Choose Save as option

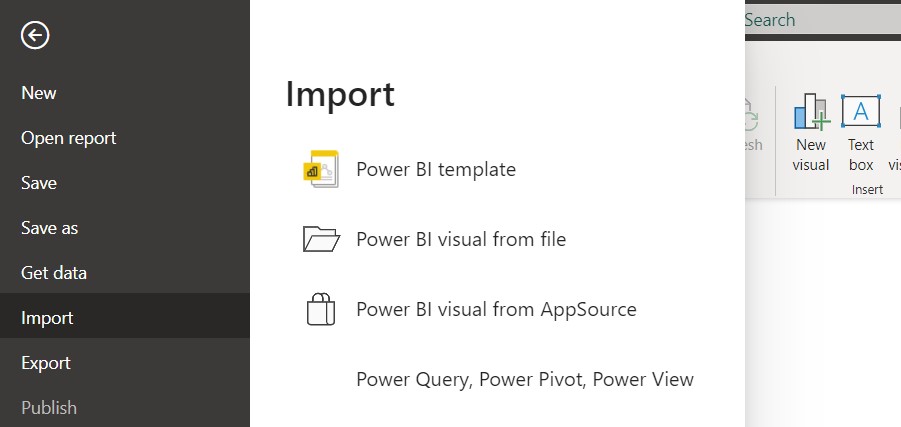pos(49,228)
